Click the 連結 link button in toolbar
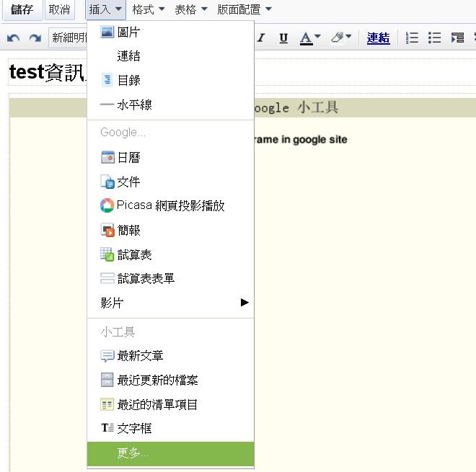The image size is (476, 472). pyautogui.click(x=378, y=38)
